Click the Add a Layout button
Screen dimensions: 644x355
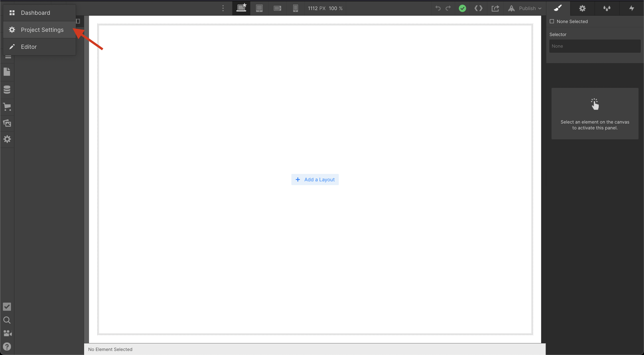click(x=315, y=179)
